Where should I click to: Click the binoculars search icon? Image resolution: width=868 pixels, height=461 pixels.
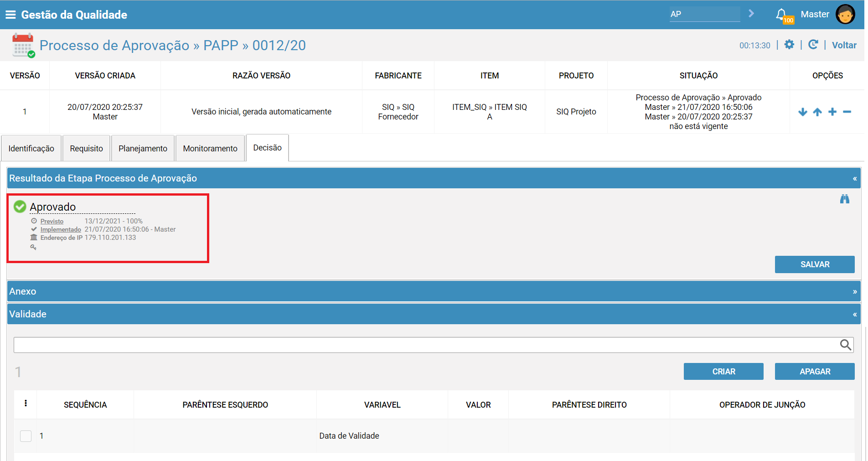point(845,199)
